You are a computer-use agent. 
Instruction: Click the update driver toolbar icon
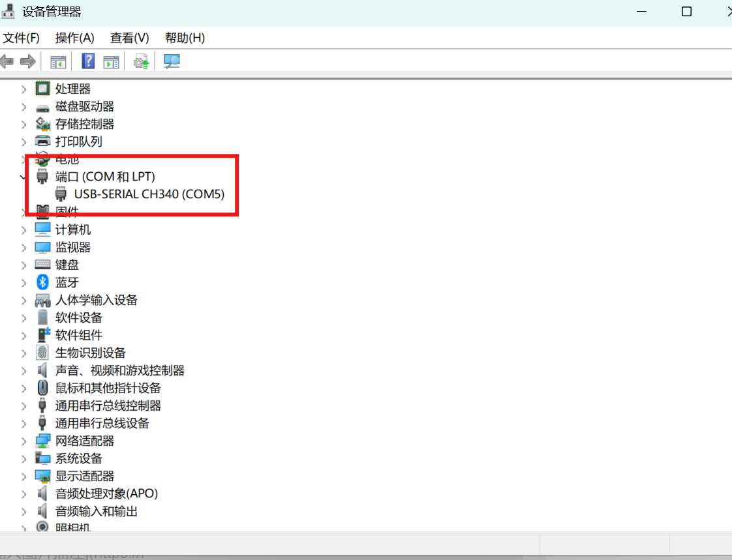[x=142, y=61]
